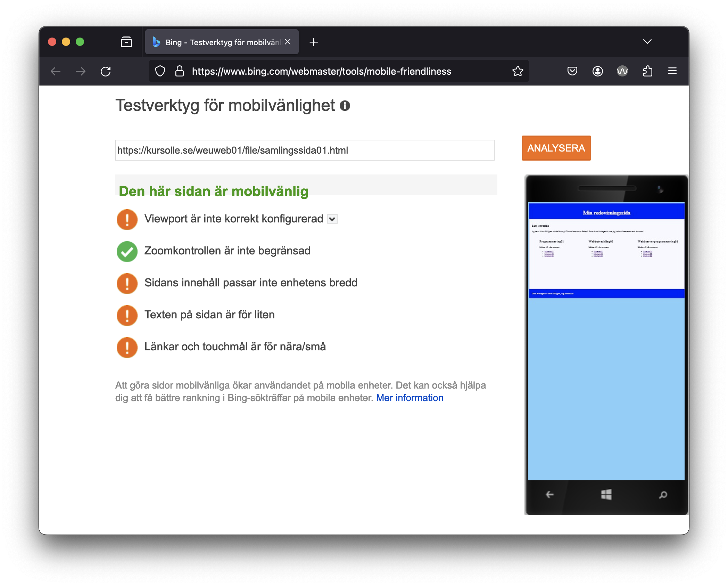Open the Firefox account icon
Image resolution: width=728 pixels, height=586 pixels.
(597, 71)
